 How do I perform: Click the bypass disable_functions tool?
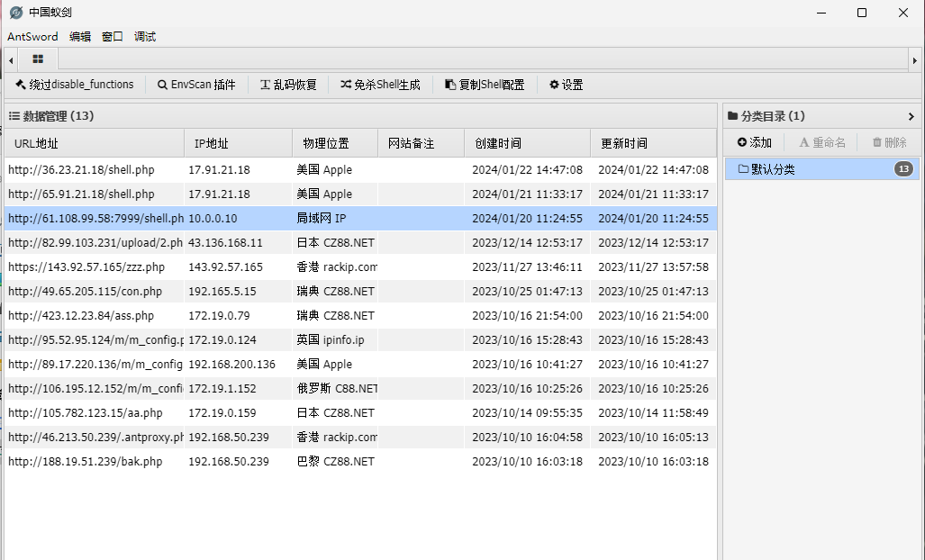pos(75,85)
